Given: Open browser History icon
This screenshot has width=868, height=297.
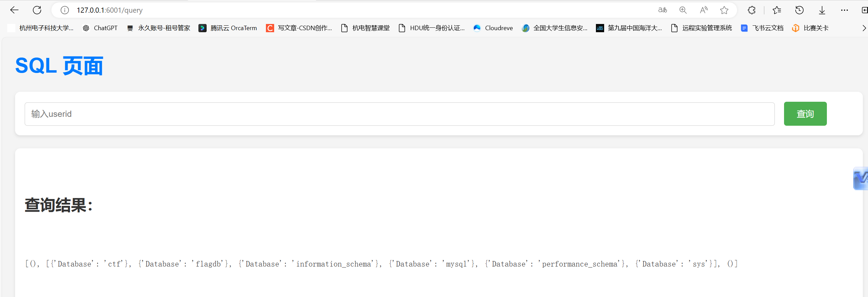Looking at the screenshot, I should pos(799,10).
